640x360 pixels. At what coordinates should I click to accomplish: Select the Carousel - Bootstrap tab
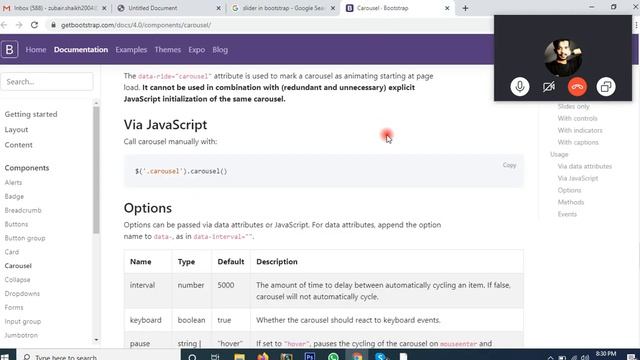tap(396, 8)
